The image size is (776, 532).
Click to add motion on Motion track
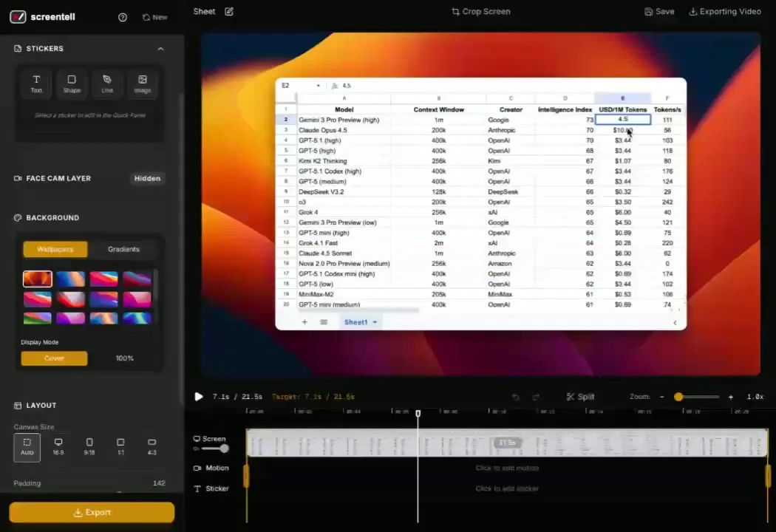pyautogui.click(x=507, y=468)
